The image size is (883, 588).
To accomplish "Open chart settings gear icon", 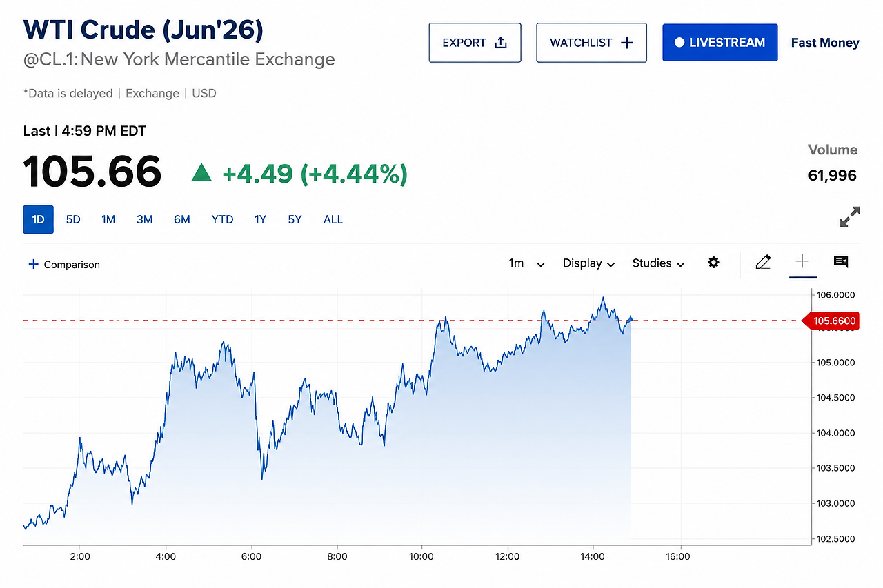I will click(713, 263).
